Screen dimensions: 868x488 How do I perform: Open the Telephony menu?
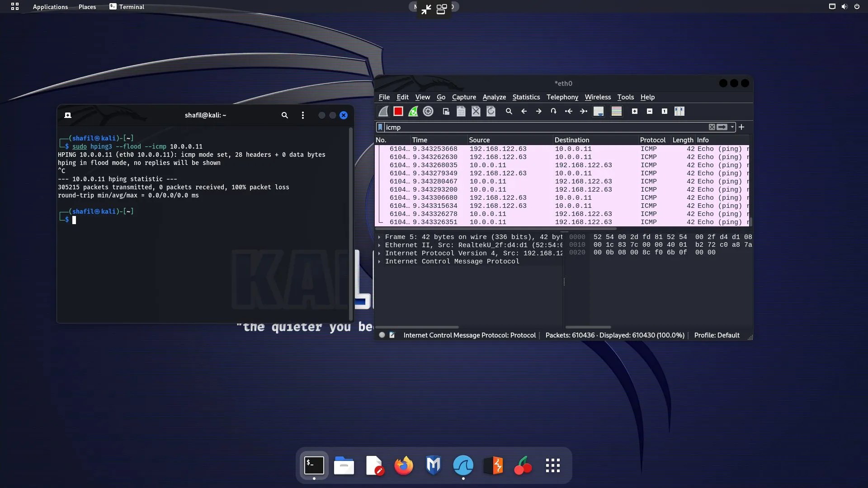562,97
